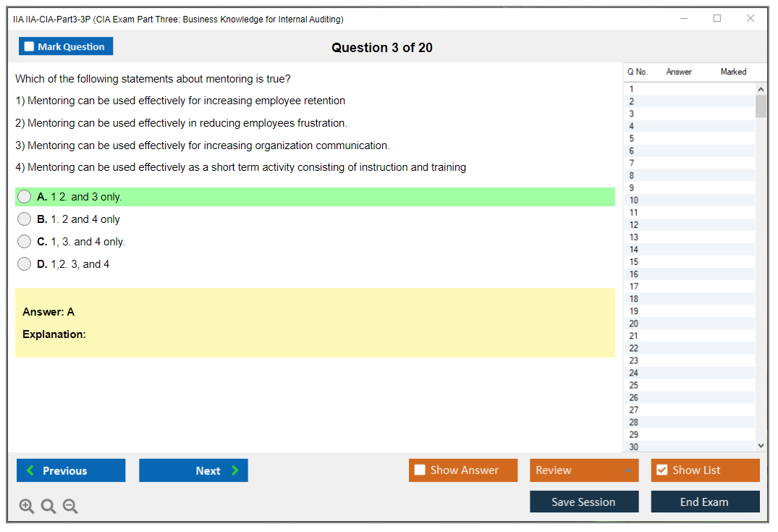Choose option B '1. 2 and 4 only'
This screenshot has height=532, width=778.
[25, 219]
